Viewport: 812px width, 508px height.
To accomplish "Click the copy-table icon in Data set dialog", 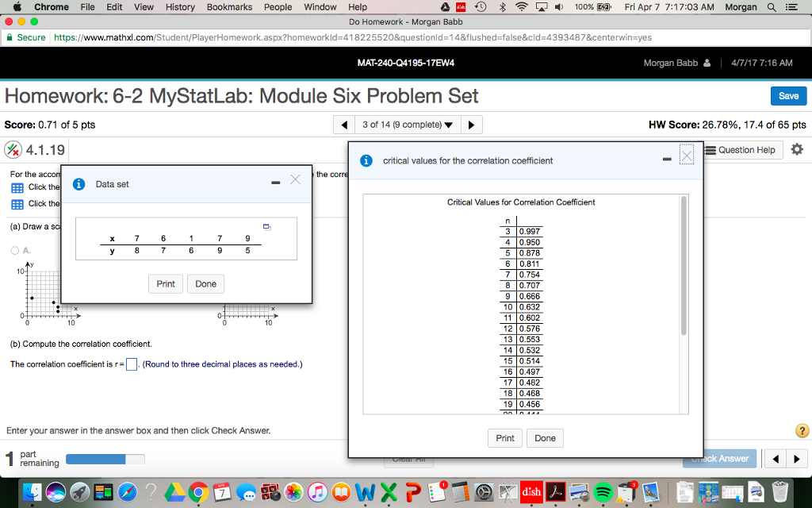I will [x=267, y=226].
